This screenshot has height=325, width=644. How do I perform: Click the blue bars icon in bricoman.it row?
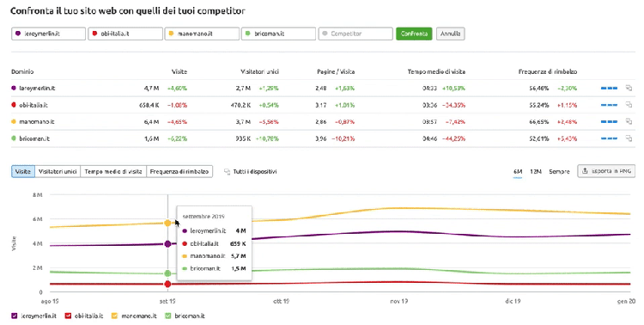[x=609, y=138]
